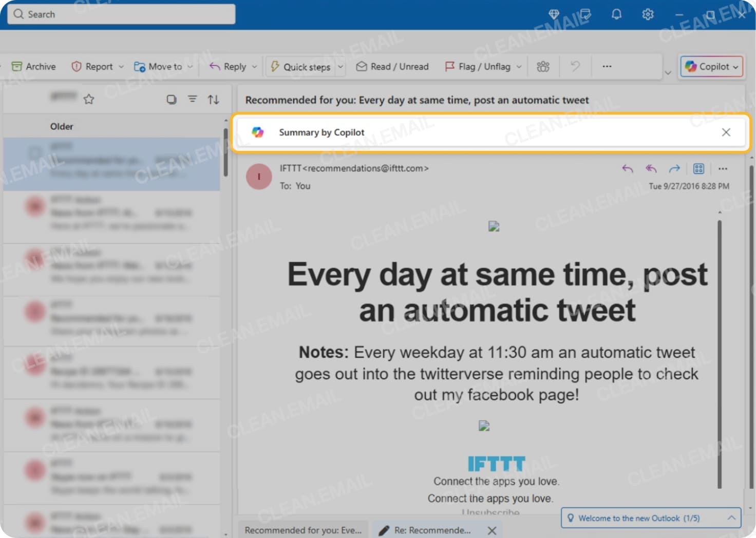The image size is (756, 538).
Task: Open the Quick steps lightning icon
Action: click(275, 67)
